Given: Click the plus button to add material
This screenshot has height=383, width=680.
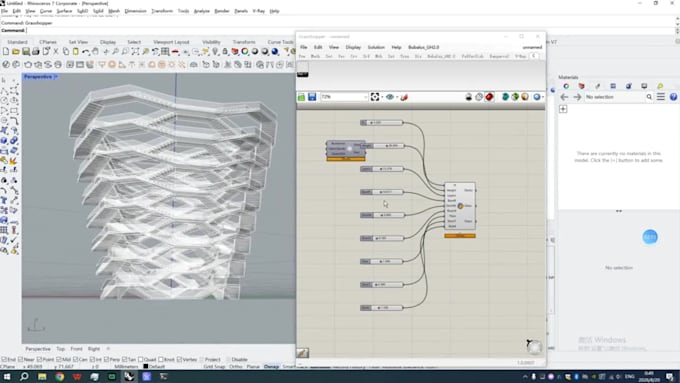Looking at the screenshot, I should click(x=563, y=109).
